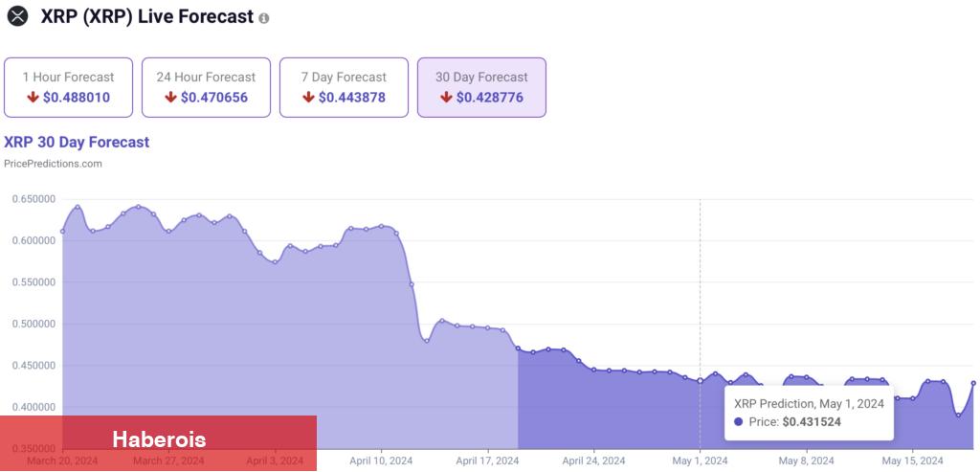
Task: Click the tooltip title XRP Prediction, May 1, 2024
Action: click(x=809, y=404)
